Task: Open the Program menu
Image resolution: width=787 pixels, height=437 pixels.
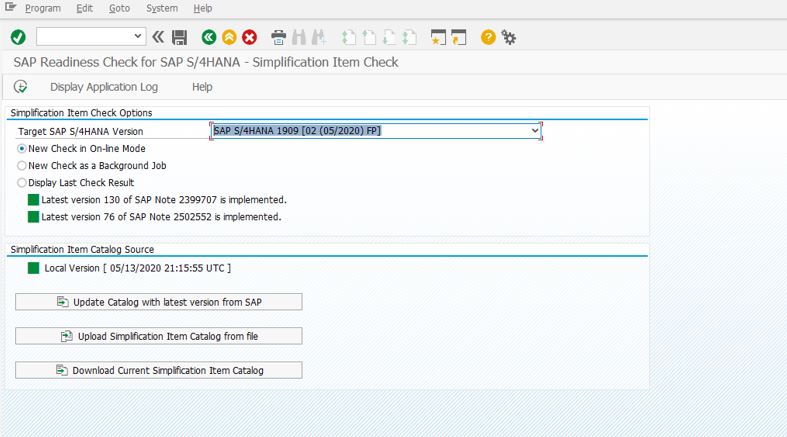Action: coord(43,8)
